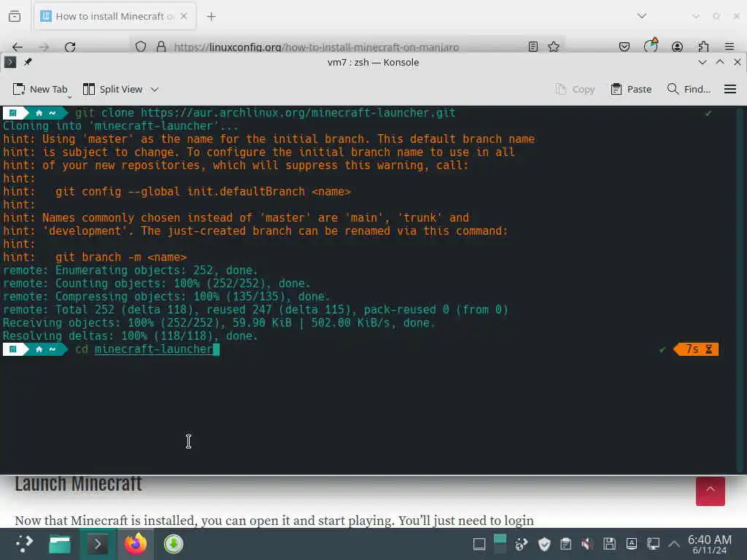This screenshot has height=560, width=747.
Task: Open the system tray tool icon left of shield
Action: [x=521, y=544]
